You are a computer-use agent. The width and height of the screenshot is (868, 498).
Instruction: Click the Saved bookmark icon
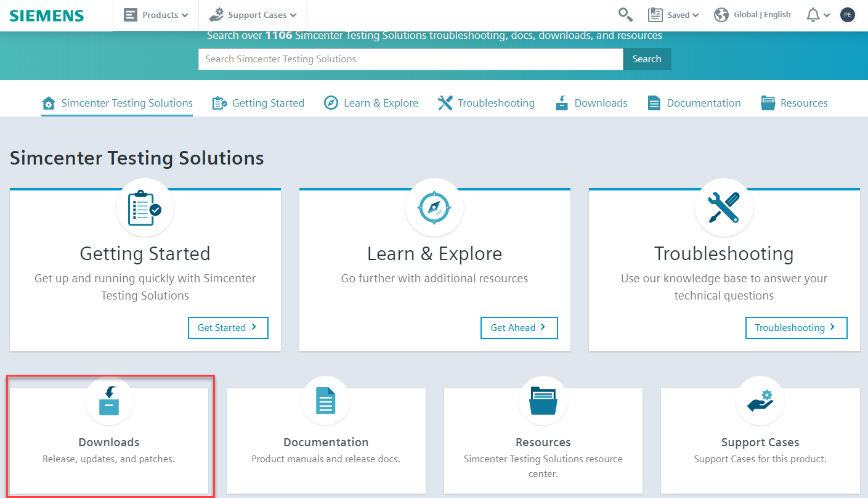click(x=655, y=15)
